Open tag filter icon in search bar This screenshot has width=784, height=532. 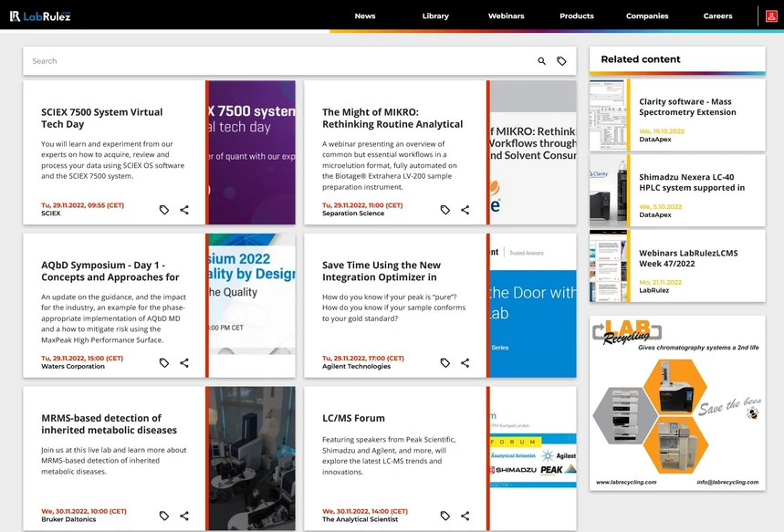[561, 61]
